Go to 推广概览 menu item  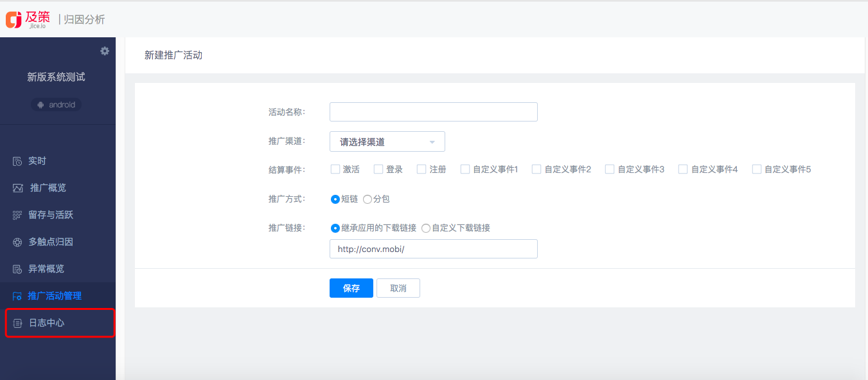click(x=48, y=188)
